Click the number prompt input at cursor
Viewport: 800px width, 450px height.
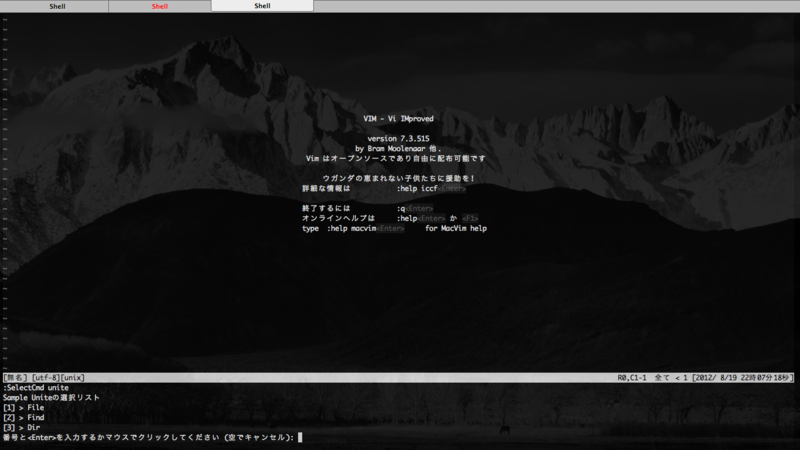(300, 437)
